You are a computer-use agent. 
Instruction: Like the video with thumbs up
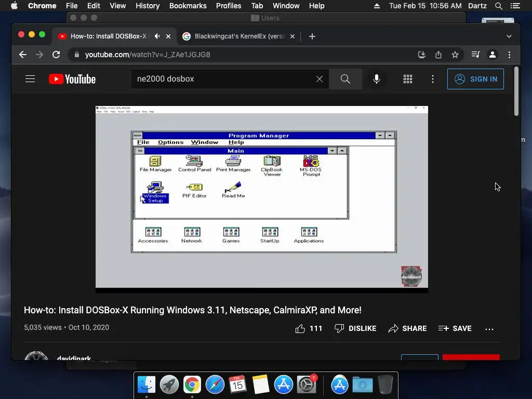(x=300, y=328)
